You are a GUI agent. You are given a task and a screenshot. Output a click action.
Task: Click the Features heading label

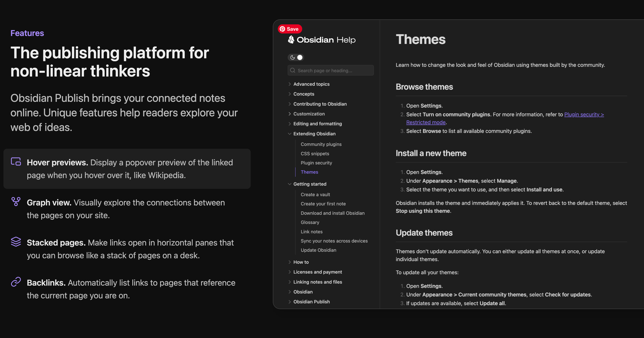(27, 33)
